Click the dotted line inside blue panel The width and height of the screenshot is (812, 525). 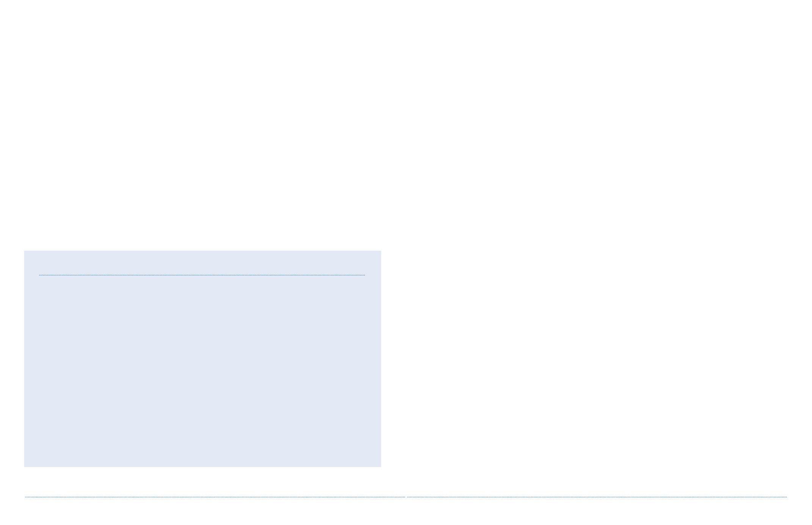202,275
